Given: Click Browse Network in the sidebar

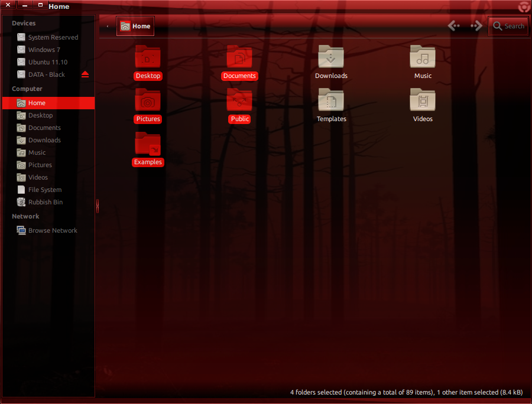Looking at the screenshot, I should 48,230.
